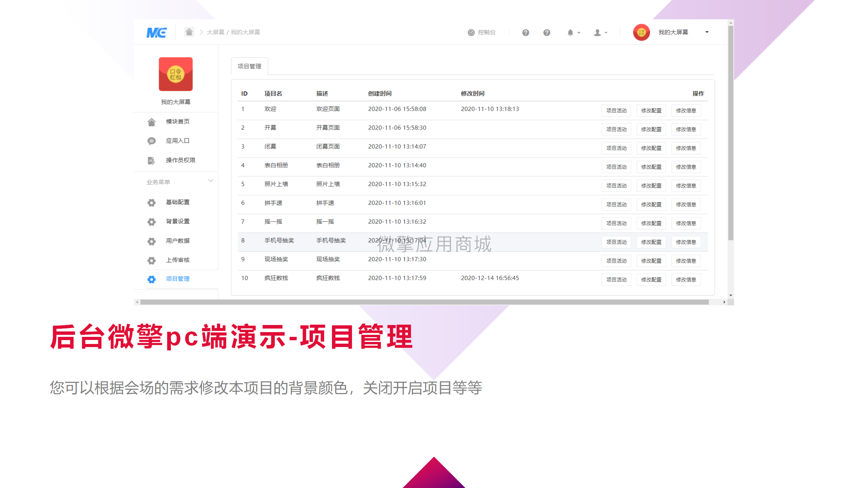868x488 pixels.
Task: Click 修改信息 for 欢迎 row
Action: tap(686, 110)
